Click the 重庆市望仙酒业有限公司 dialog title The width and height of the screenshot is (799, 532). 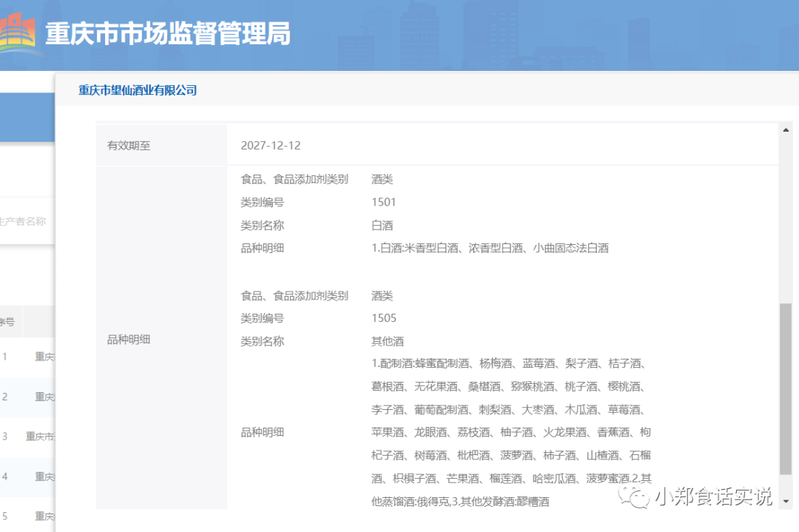pos(138,90)
